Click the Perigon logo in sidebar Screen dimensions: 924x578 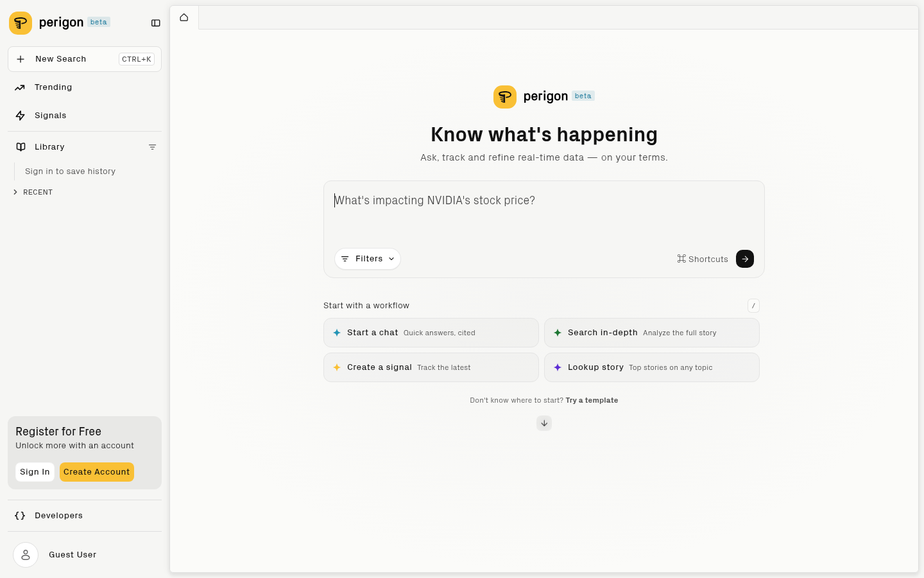coord(21,23)
